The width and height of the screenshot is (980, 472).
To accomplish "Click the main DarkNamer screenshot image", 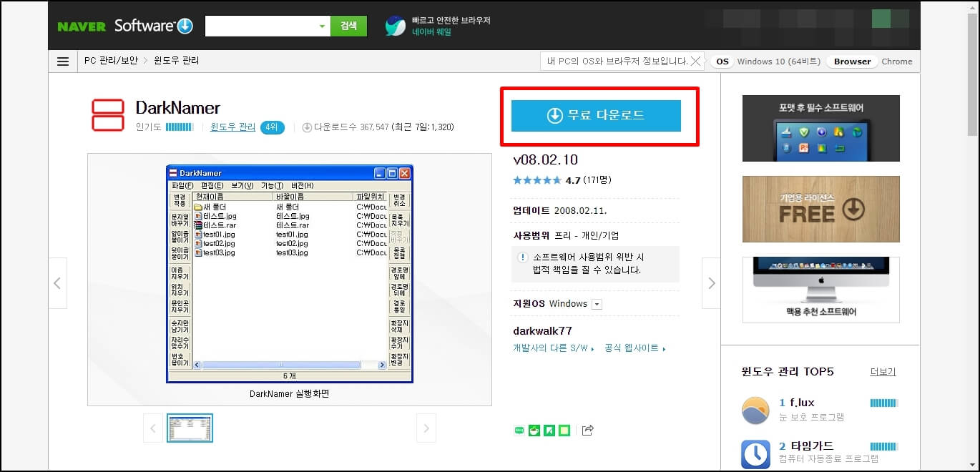I will click(x=290, y=274).
